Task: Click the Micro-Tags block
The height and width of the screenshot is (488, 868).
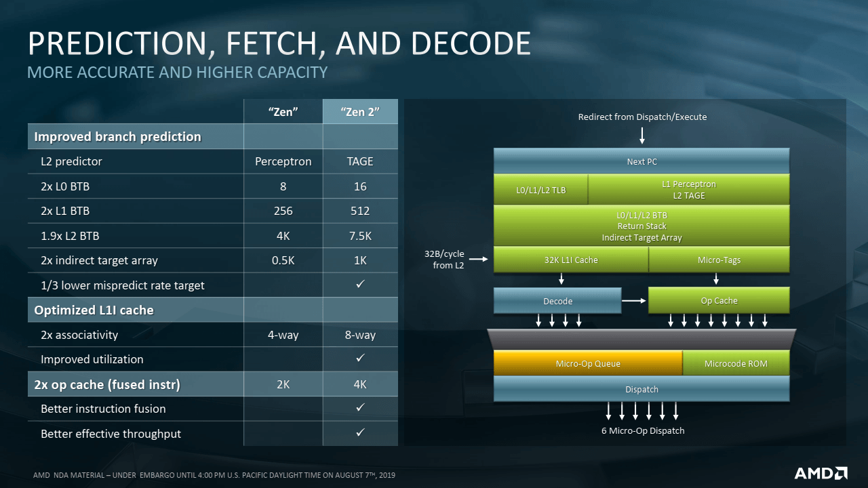Action: click(719, 260)
